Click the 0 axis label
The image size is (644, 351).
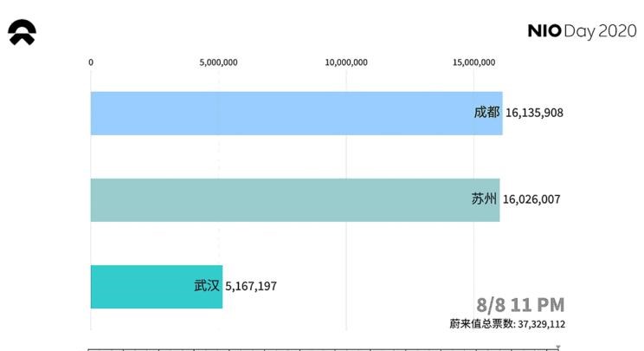(x=91, y=62)
